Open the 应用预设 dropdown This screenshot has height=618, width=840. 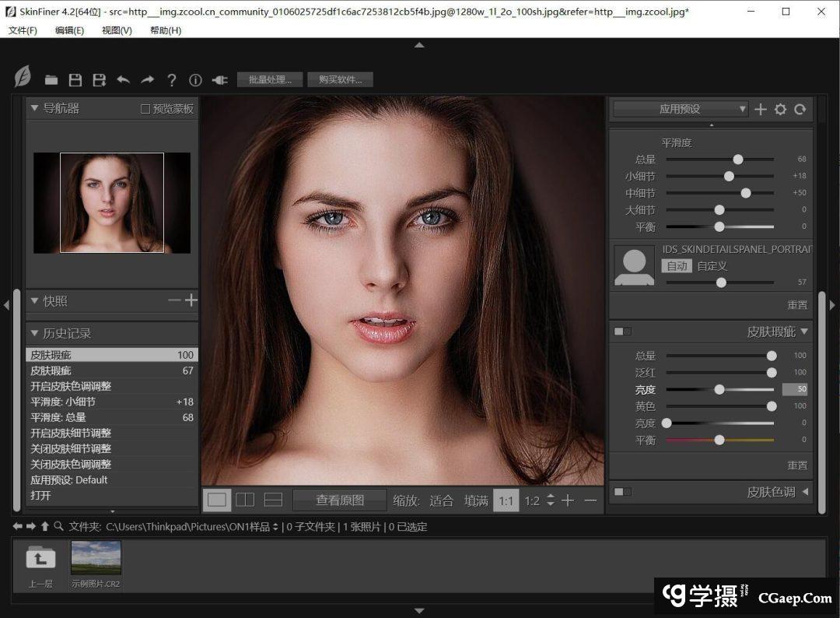(680, 109)
